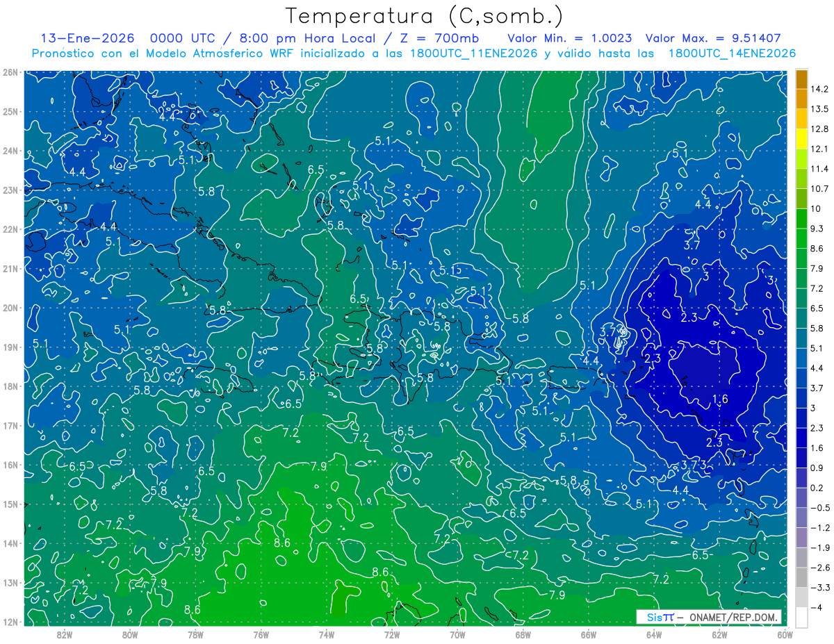Click the "1.6" contour label on the map
The width and height of the screenshot is (834, 644).
coord(720,399)
